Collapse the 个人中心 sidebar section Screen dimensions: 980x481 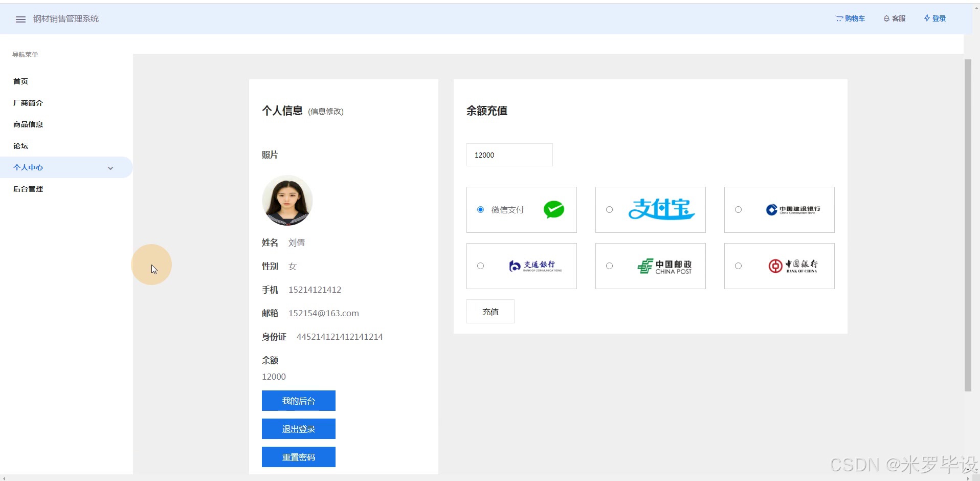pos(110,167)
